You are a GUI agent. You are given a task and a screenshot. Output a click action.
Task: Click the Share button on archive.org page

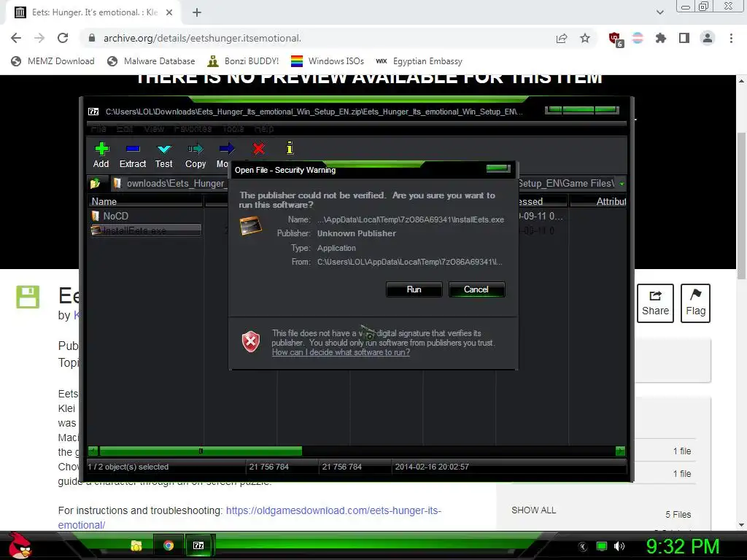click(655, 303)
